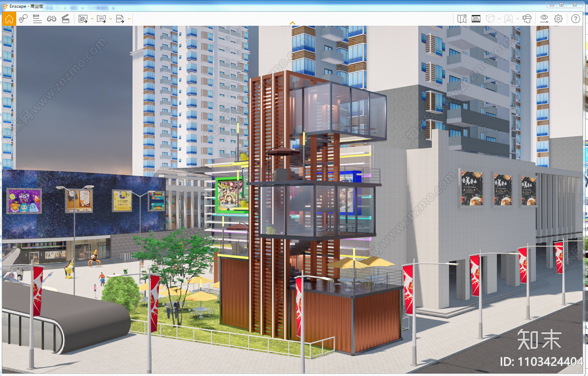Open the view management binoculars icon
The height and width of the screenshot is (376, 588).
[x=51, y=19]
